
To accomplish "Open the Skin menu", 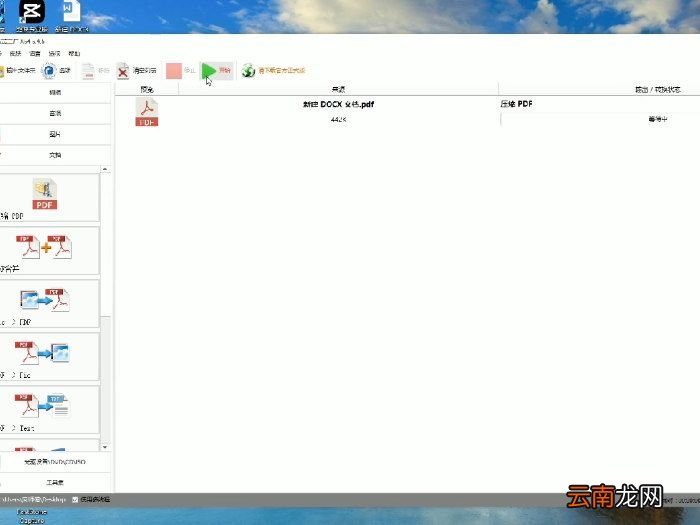I will click(15, 54).
